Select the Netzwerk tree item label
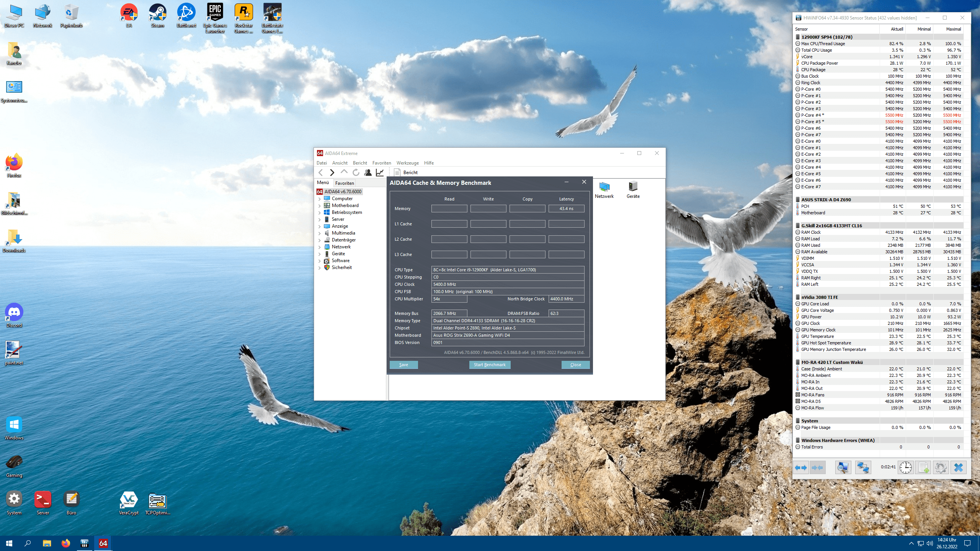Viewport: 980px width, 551px height. (341, 247)
